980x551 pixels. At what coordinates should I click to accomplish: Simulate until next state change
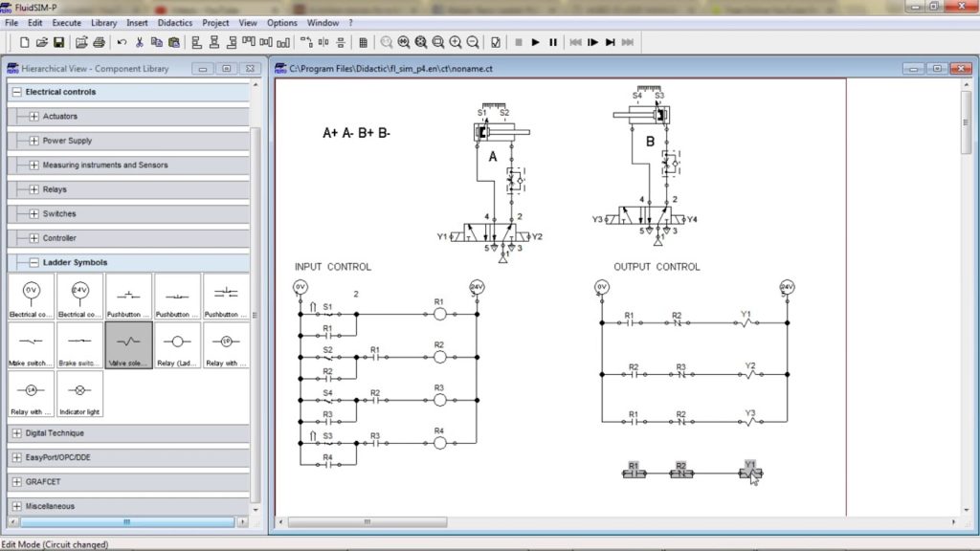coord(611,42)
